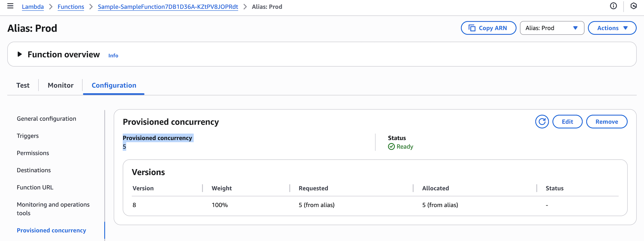Switch to the Monitor tab
Screen dimensions: 644x241
(x=61, y=85)
